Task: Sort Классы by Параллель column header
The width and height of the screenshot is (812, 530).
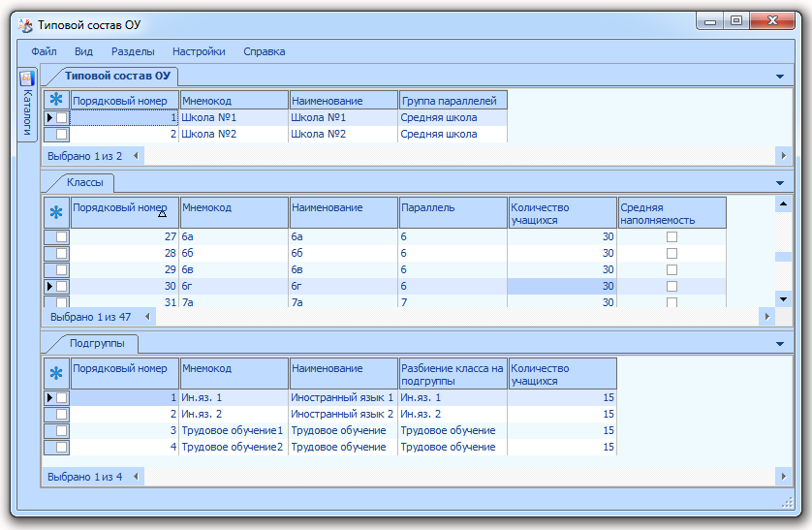Action: pos(453,213)
